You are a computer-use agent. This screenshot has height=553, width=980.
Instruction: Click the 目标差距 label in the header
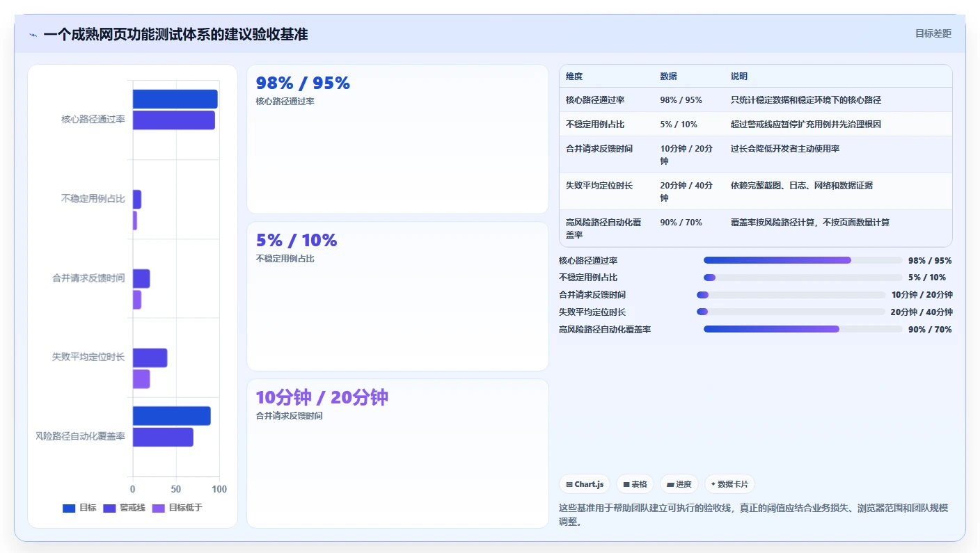(x=933, y=33)
